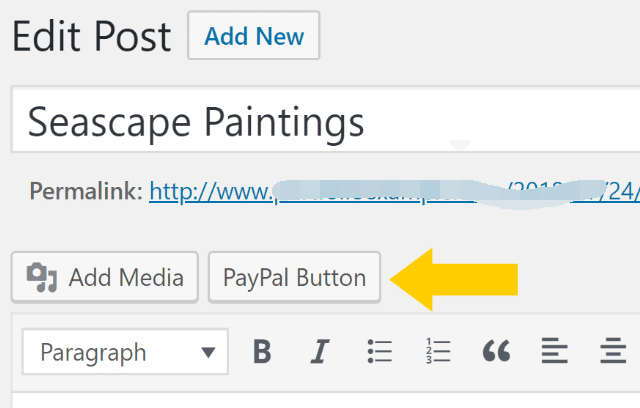This screenshot has width=640, height=408.
Task: Insert a numbered list
Action: (438, 351)
